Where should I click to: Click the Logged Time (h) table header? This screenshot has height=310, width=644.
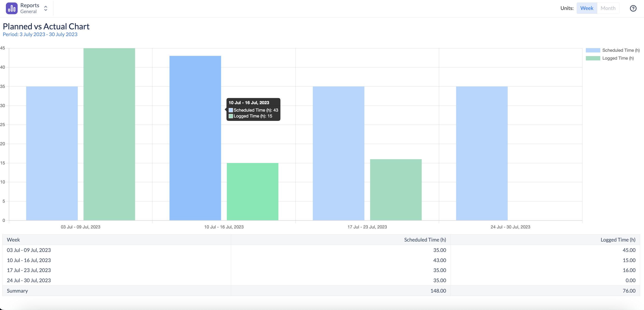coord(618,240)
